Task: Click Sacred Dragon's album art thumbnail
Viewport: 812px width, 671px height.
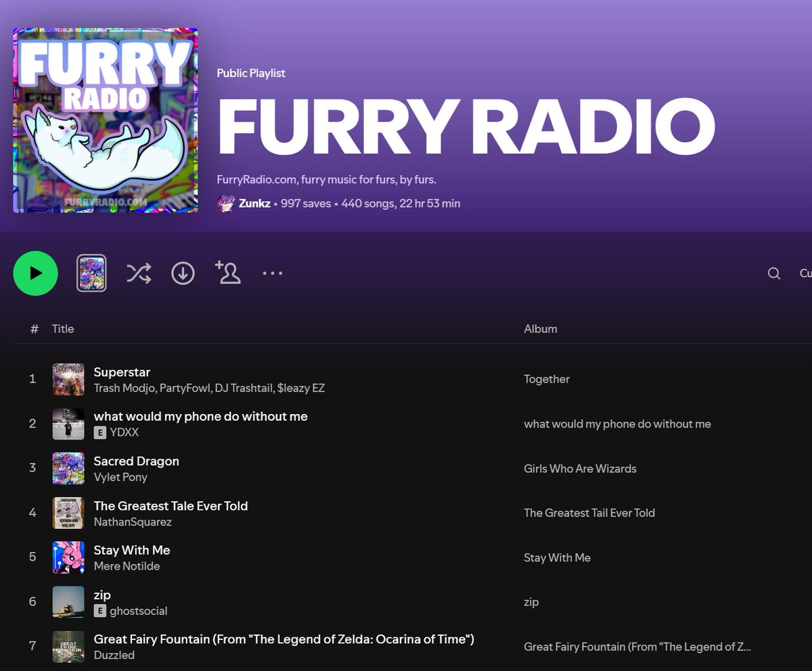Action: [x=68, y=469]
